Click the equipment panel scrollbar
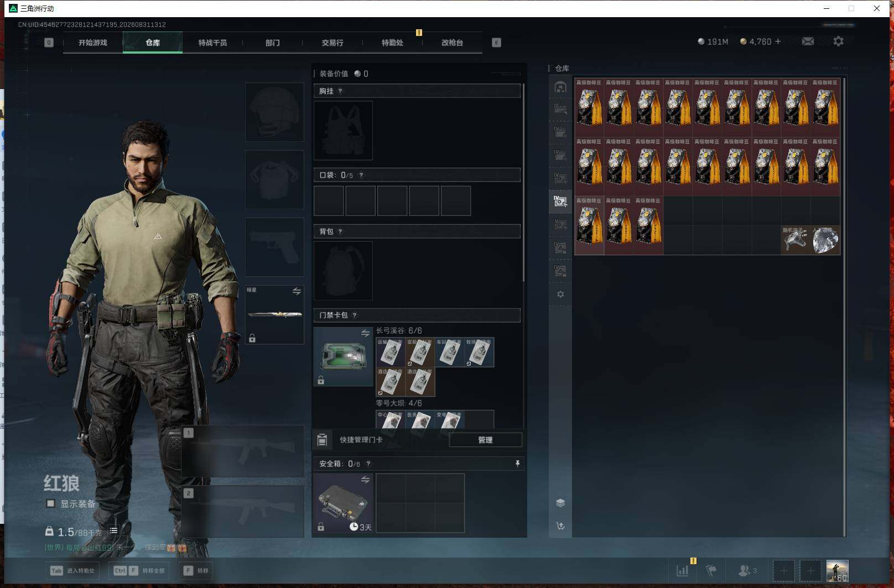 click(523, 183)
